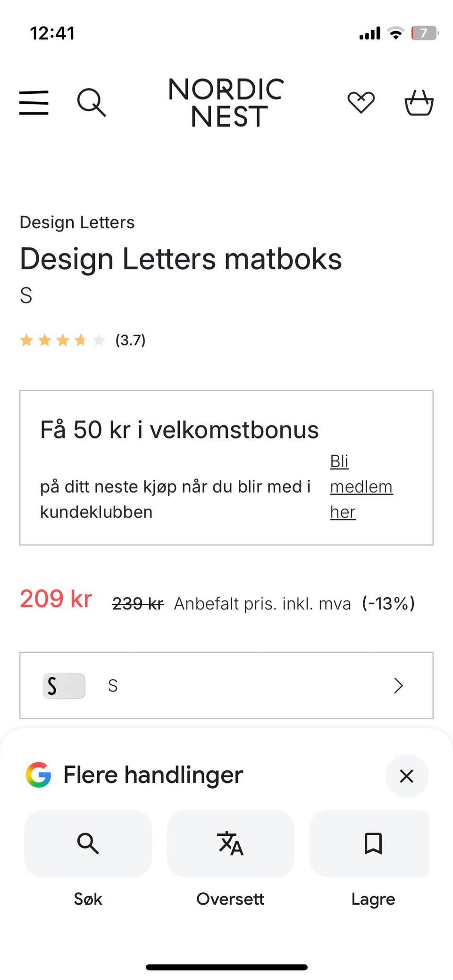
Task: Tap the Søk action button
Action: 88,843
